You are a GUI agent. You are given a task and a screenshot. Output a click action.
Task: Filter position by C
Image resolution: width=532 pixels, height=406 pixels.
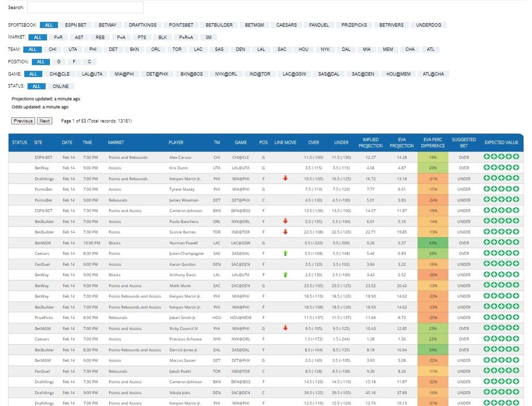(x=89, y=62)
